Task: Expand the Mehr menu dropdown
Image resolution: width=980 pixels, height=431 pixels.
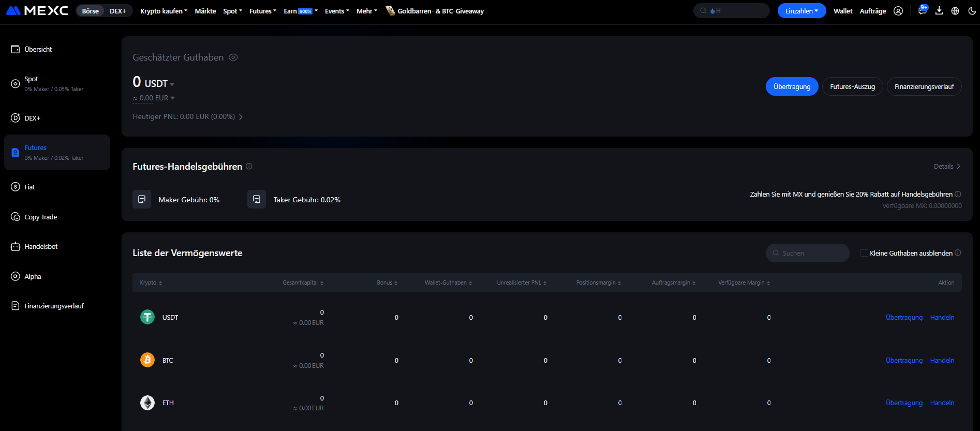Action: click(367, 11)
